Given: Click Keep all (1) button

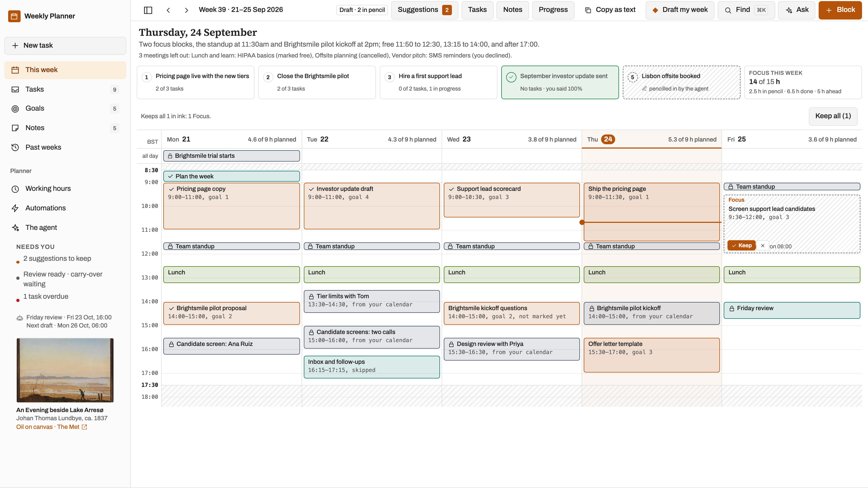Looking at the screenshot, I should 833,116.
